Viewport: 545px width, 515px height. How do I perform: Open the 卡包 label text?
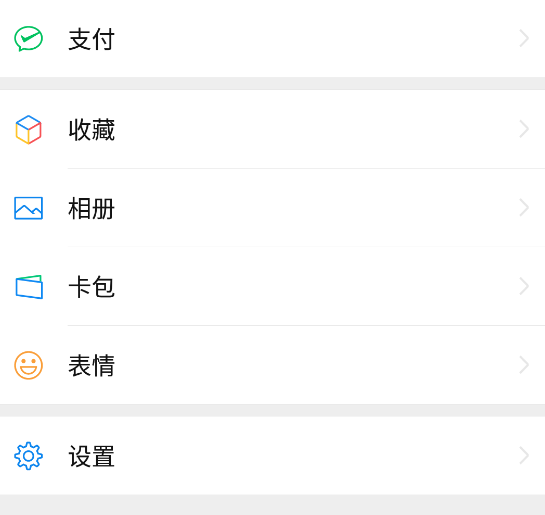(x=91, y=287)
